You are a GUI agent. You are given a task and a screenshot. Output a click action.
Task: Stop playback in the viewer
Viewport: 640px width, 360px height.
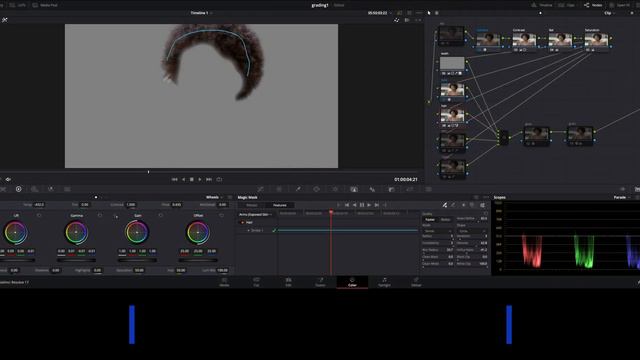click(x=191, y=180)
